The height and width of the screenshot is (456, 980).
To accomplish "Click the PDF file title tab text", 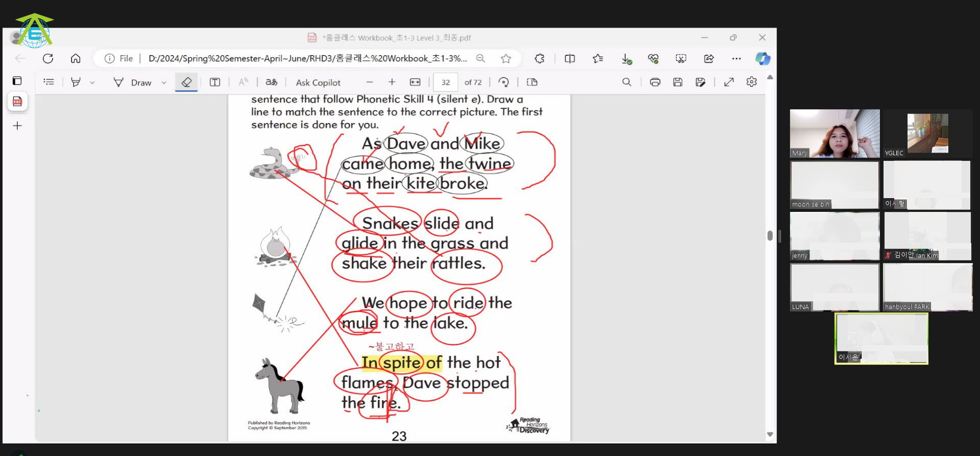I will (x=396, y=38).
